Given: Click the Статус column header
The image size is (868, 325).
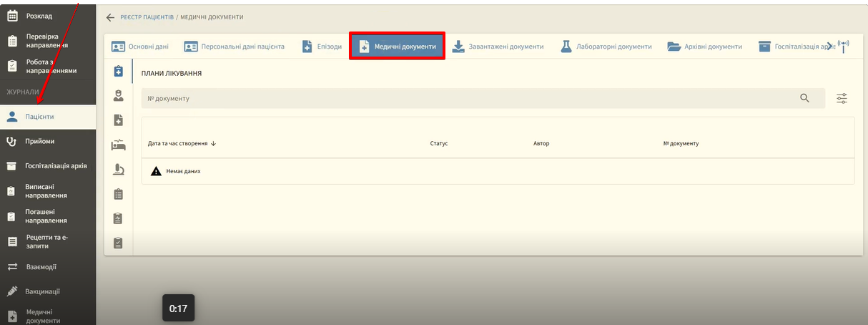Looking at the screenshot, I should coord(439,143).
